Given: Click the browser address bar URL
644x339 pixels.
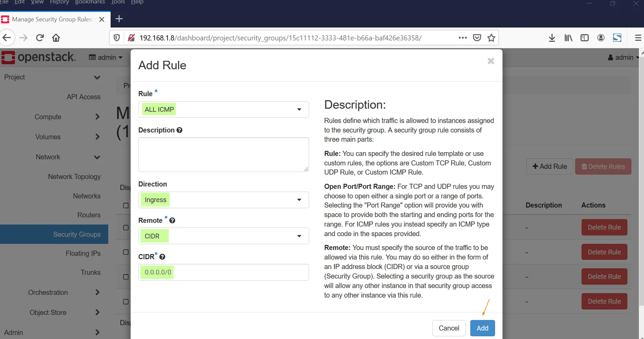Looking at the screenshot, I should tap(281, 38).
